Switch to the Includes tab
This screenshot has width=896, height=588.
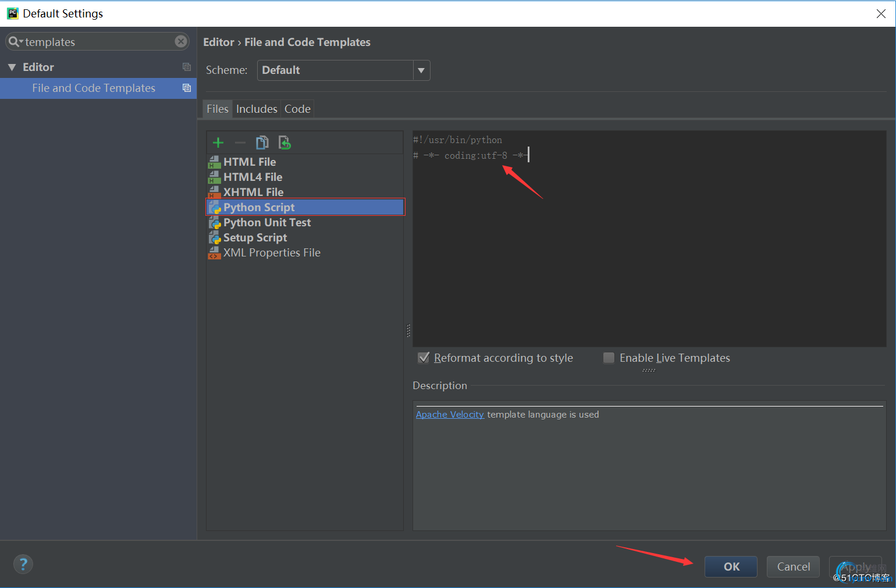(257, 109)
